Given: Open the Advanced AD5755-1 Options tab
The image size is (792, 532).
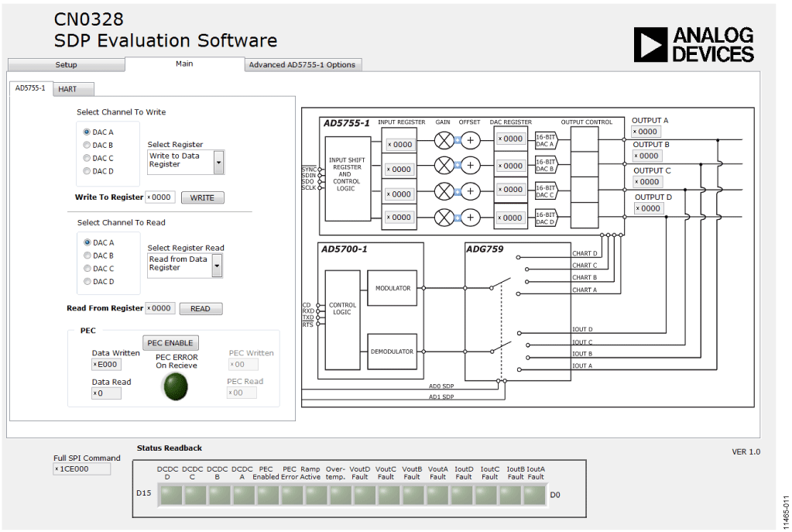Looking at the screenshot, I should [303, 65].
